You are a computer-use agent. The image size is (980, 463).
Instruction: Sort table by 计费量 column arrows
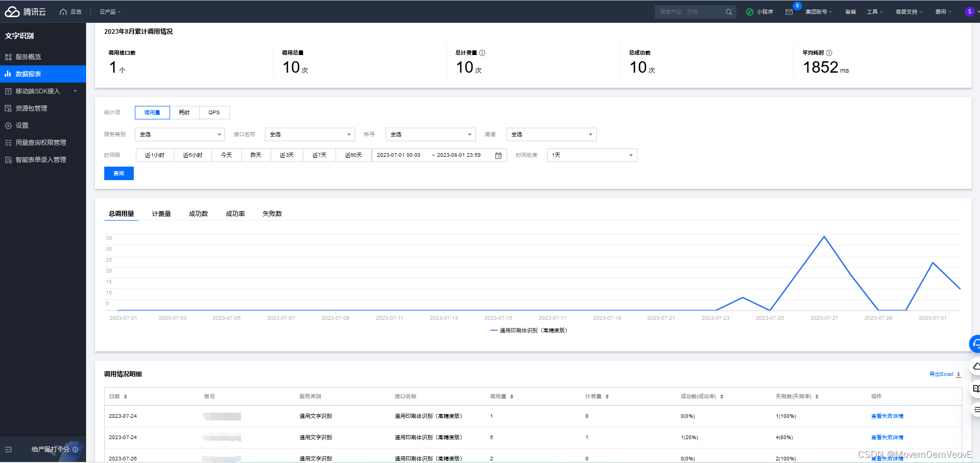click(x=607, y=397)
